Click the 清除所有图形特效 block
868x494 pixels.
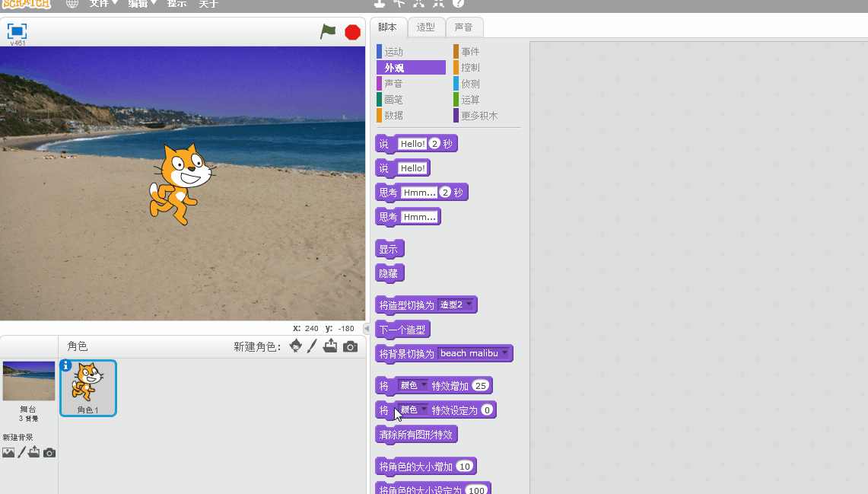[415, 435]
